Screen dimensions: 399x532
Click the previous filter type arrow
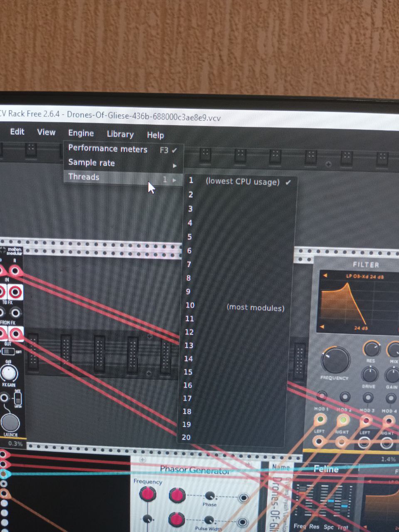tap(325, 275)
